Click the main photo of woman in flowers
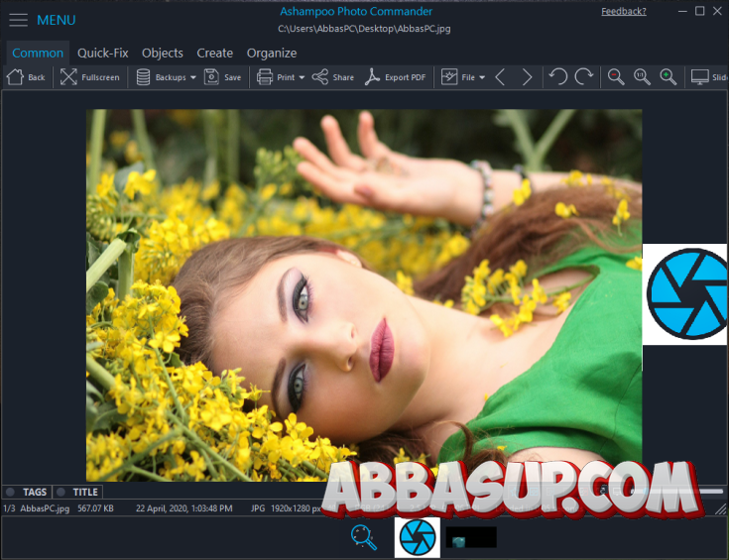 pyautogui.click(x=364, y=295)
